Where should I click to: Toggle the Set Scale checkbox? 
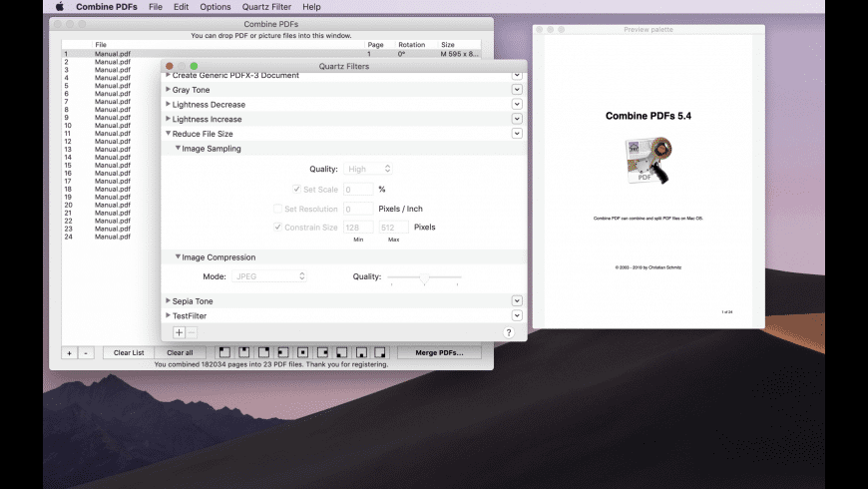tap(296, 189)
